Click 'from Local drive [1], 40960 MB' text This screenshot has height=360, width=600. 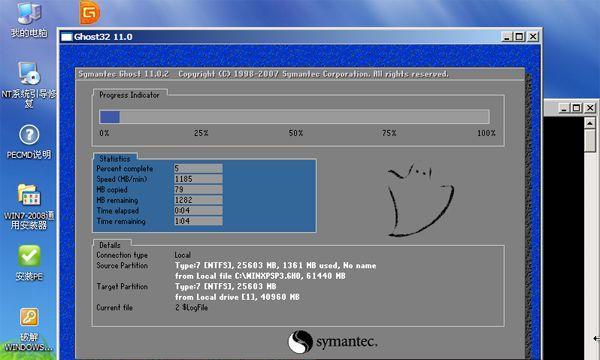coord(237,297)
